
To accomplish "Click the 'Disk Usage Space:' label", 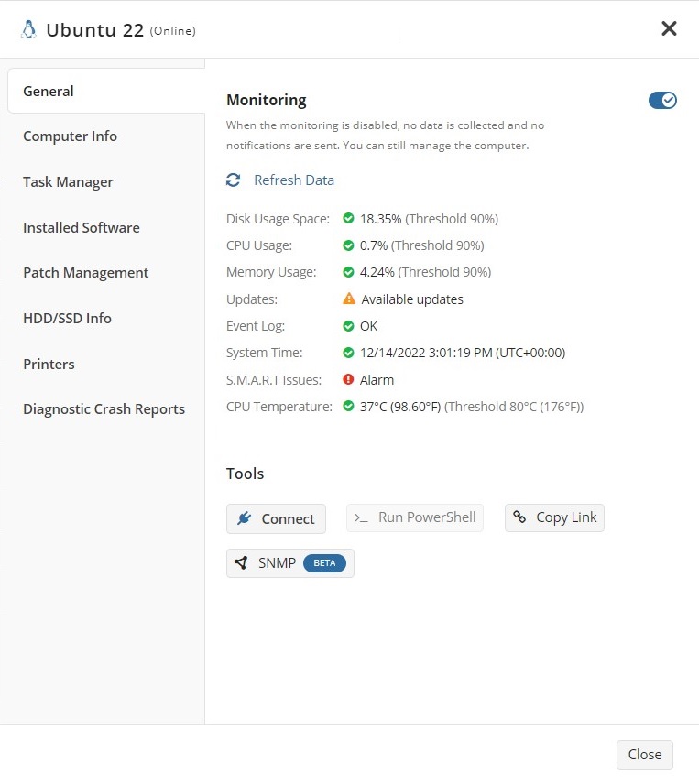I will coord(278,219).
